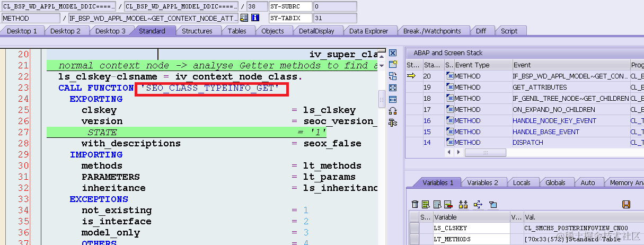Open the Diff tab

[481, 31]
